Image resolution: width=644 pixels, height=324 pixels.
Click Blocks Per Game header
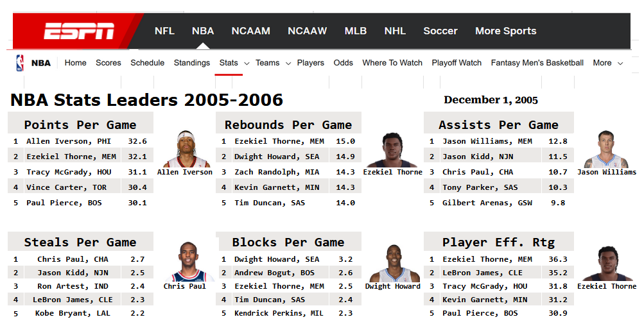click(288, 243)
